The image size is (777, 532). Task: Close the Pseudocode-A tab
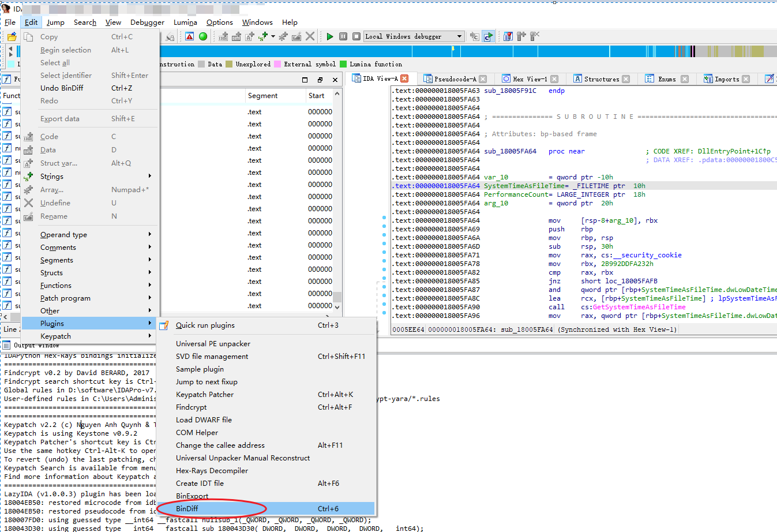pos(483,79)
